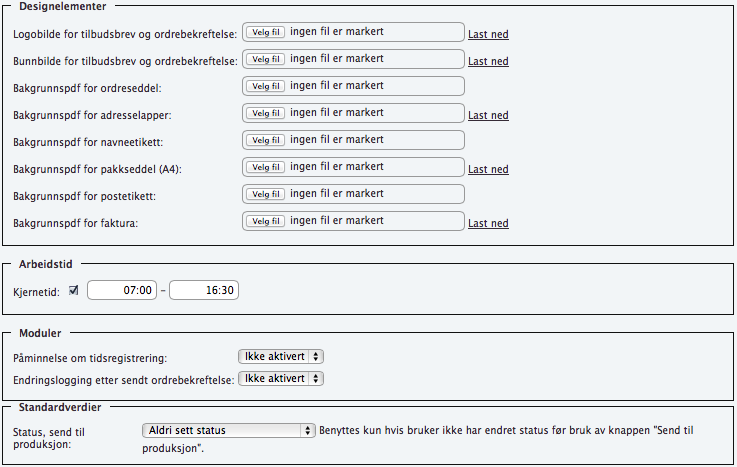Click Last ned for pakkseddel (A4)

point(488,169)
